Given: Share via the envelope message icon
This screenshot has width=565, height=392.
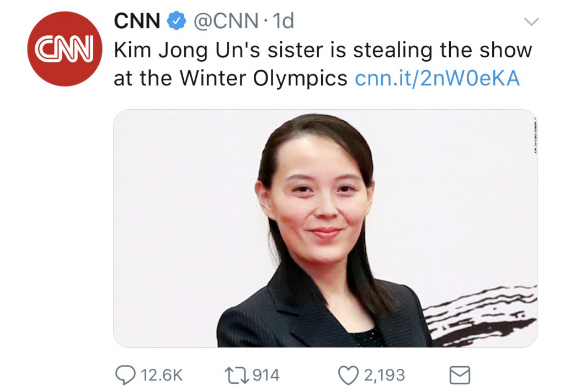Looking at the screenshot, I should (460, 375).
